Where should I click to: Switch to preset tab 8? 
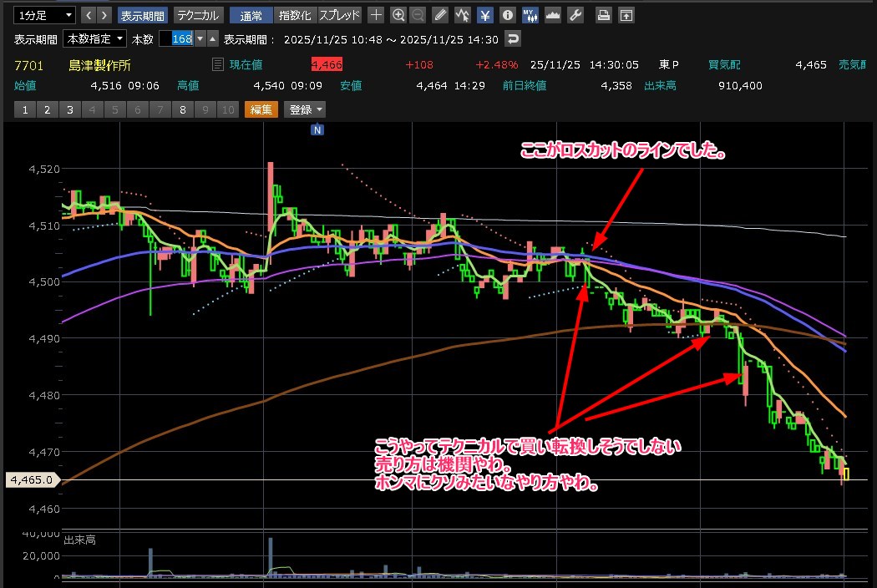(x=183, y=109)
